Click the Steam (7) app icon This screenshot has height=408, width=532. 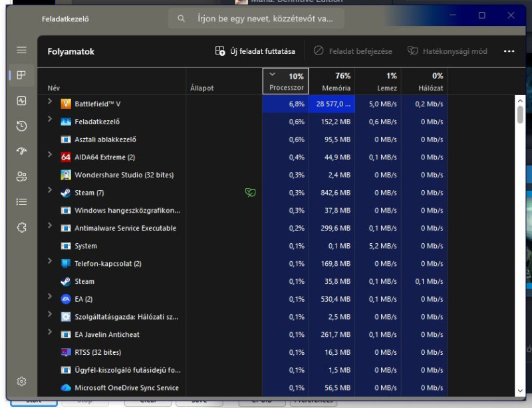point(66,193)
